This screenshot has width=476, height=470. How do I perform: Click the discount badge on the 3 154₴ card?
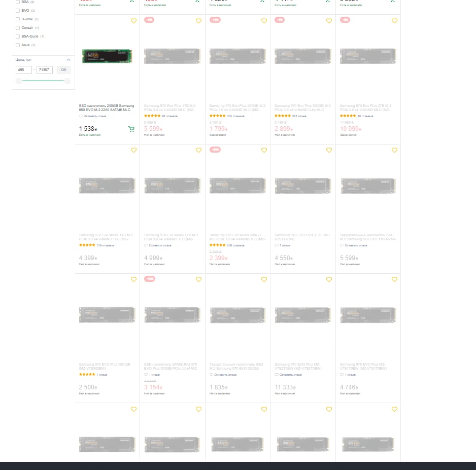pos(150,279)
